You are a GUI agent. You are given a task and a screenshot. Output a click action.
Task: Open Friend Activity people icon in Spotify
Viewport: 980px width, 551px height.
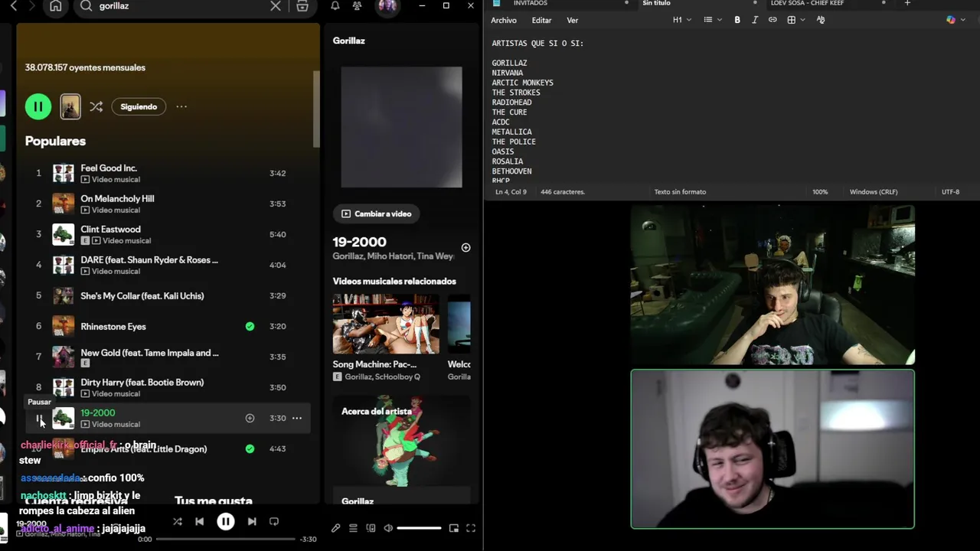[357, 6]
